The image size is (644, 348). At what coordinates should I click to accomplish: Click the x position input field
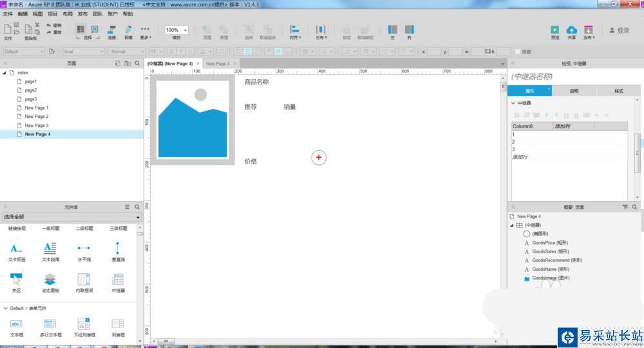[434, 52]
